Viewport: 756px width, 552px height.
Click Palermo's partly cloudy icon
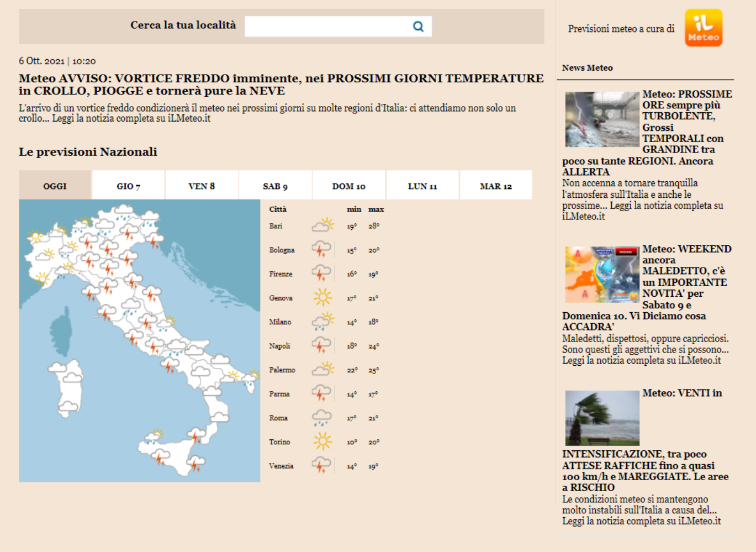coord(323,369)
